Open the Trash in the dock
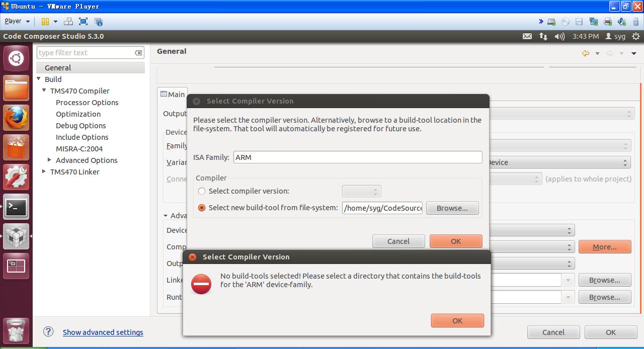 pyautogui.click(x=16, y=331)
